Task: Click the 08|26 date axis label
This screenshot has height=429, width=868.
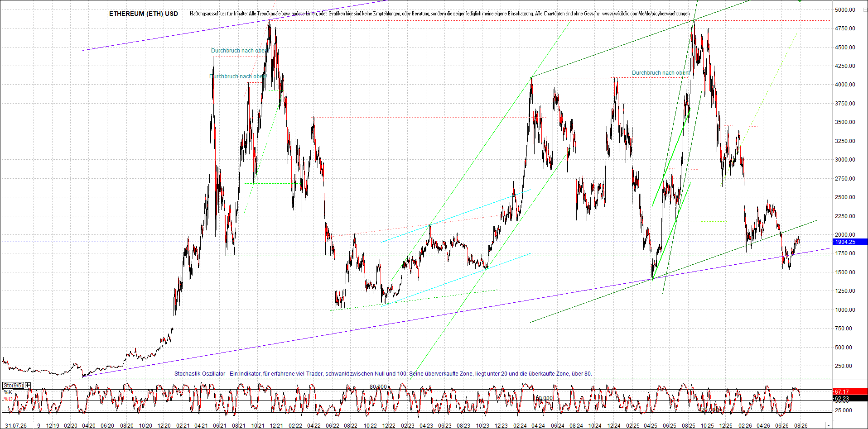Action: tap(800, 426)
